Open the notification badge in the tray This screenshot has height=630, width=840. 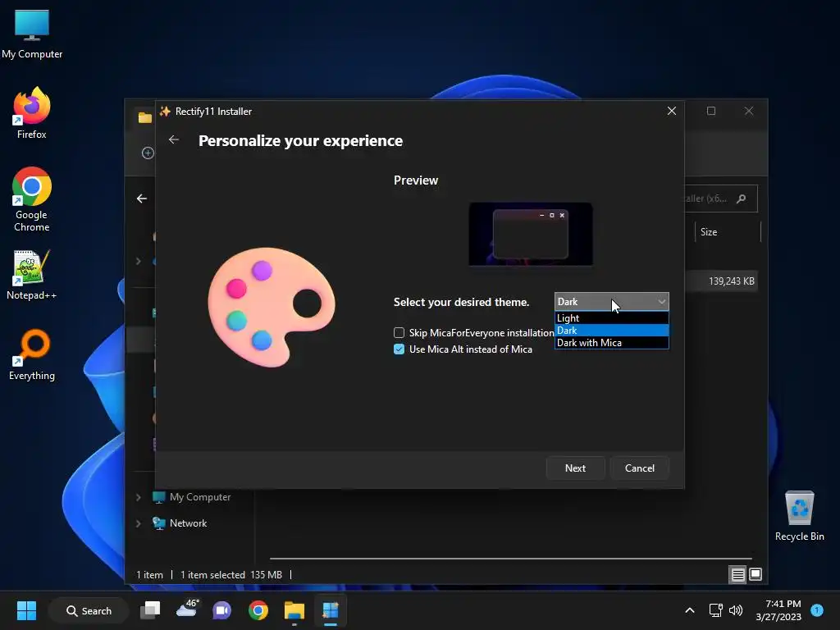tap(817, 609)
